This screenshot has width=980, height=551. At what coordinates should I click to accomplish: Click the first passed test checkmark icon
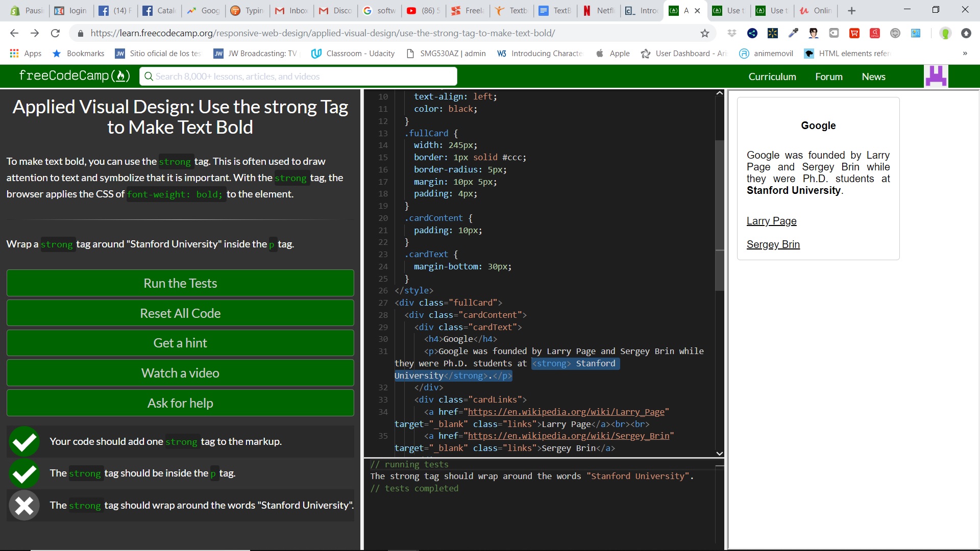[x=24, y=441]
